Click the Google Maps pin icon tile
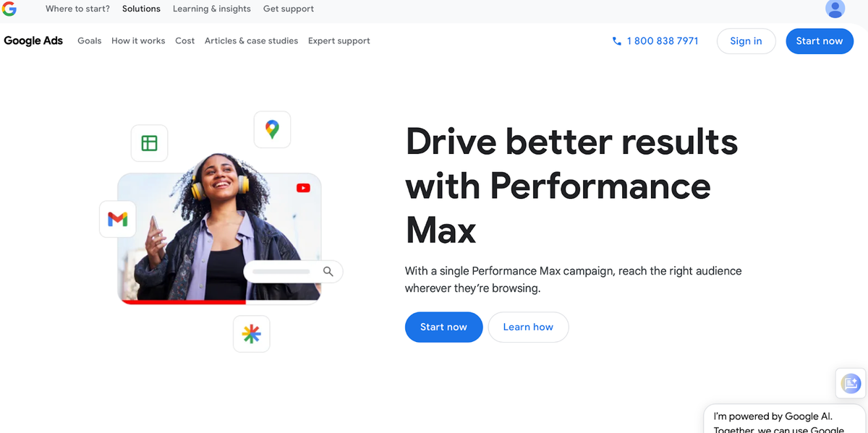The height and width of the screenshot is (433, 868). pos(272,129)
